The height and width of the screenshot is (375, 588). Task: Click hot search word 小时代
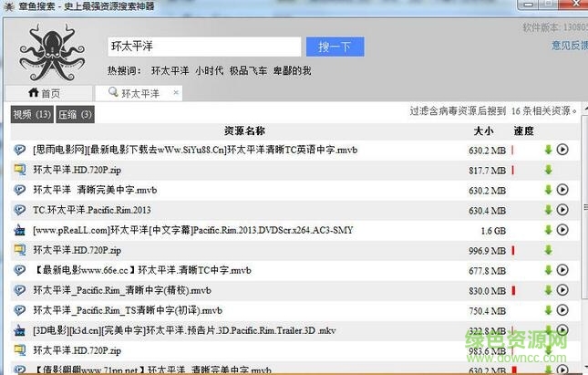209,70
